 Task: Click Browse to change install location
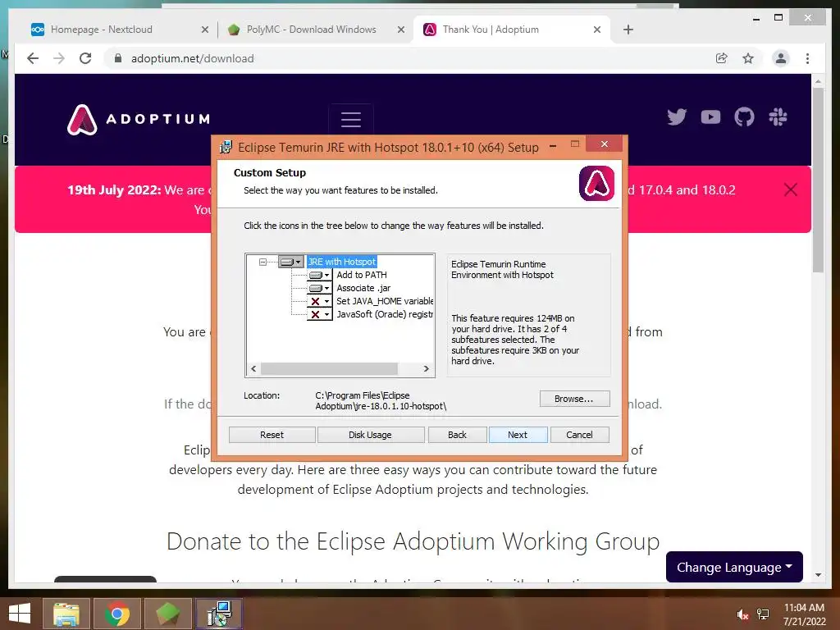click(x=574, y=399)
